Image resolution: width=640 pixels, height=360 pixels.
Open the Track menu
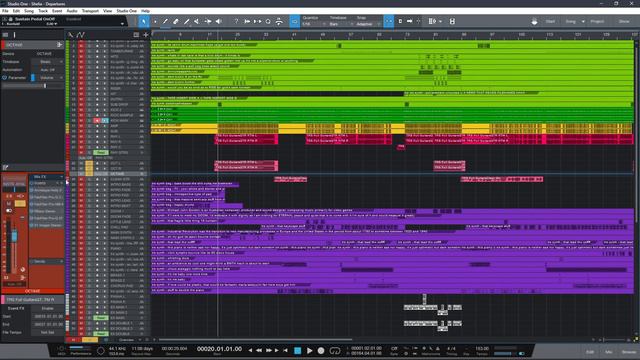click(x=43, y=11)
